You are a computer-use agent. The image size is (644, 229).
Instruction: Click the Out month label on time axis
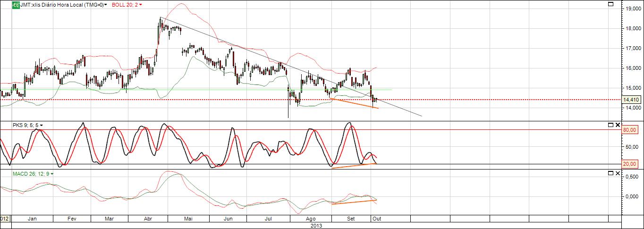point(376,219)
